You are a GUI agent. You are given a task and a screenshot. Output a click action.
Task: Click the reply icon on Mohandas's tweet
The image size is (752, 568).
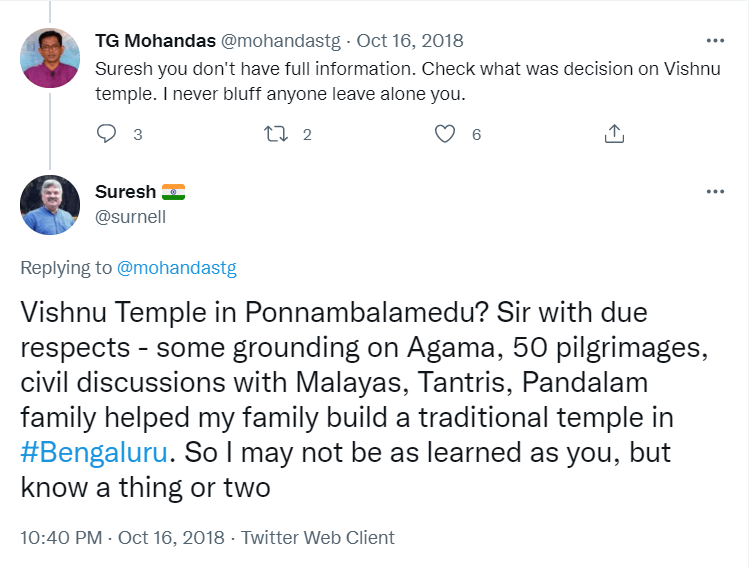tap(108, 134)
